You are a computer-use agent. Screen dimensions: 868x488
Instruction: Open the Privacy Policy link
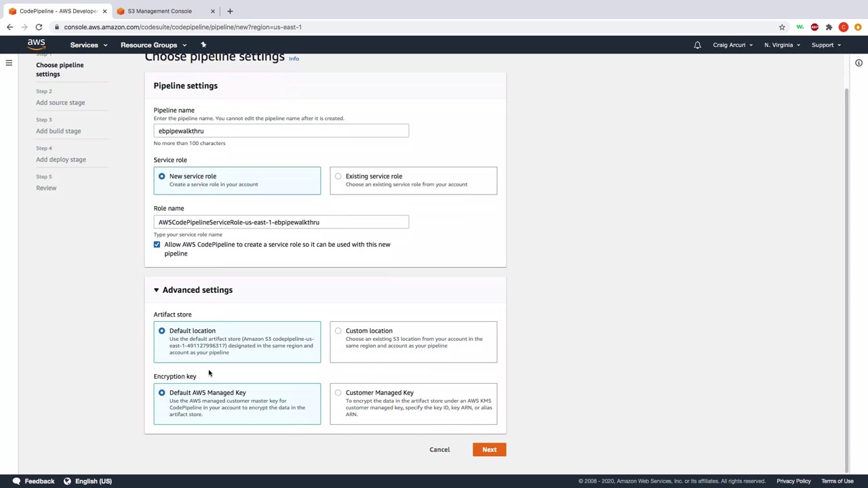pos(793,481)
